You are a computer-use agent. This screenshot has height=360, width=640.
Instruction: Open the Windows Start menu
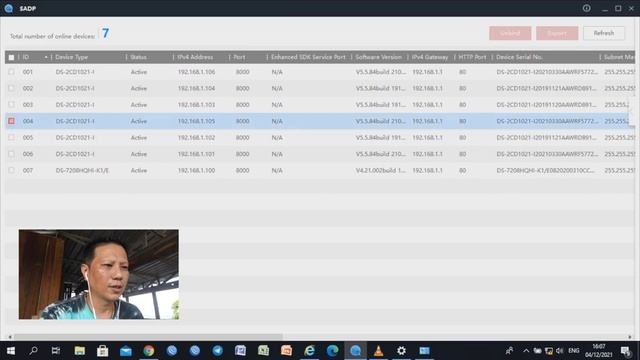[x=11, y=351]
